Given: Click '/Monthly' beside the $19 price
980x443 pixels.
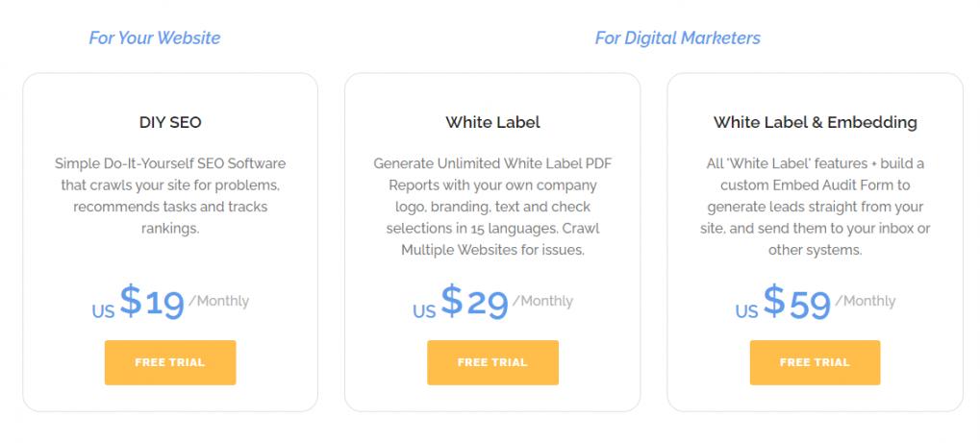Looking at the screenshot, I should (218, 301).
